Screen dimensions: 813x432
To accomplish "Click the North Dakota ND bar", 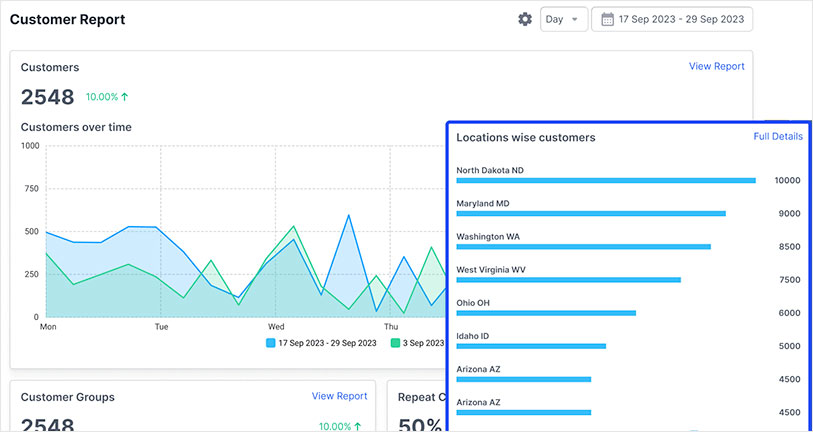I will click(606, 180).
